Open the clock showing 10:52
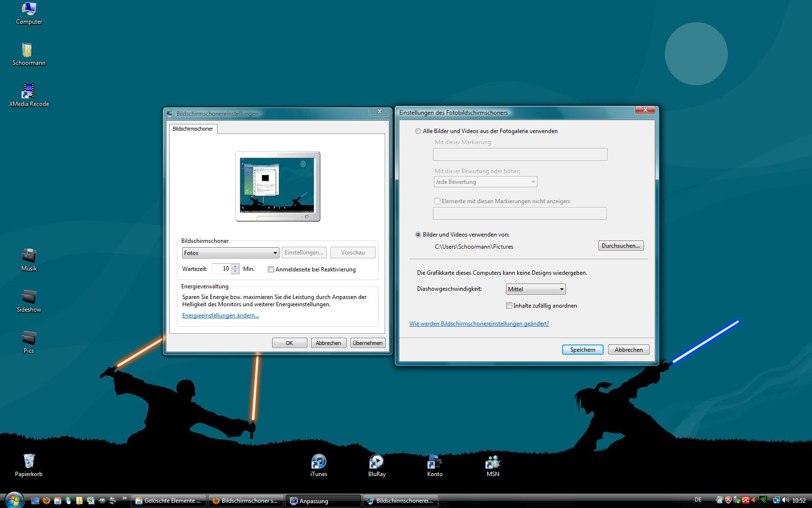The image size is (812, 508). pyautogui.click(x=799, y=501)
